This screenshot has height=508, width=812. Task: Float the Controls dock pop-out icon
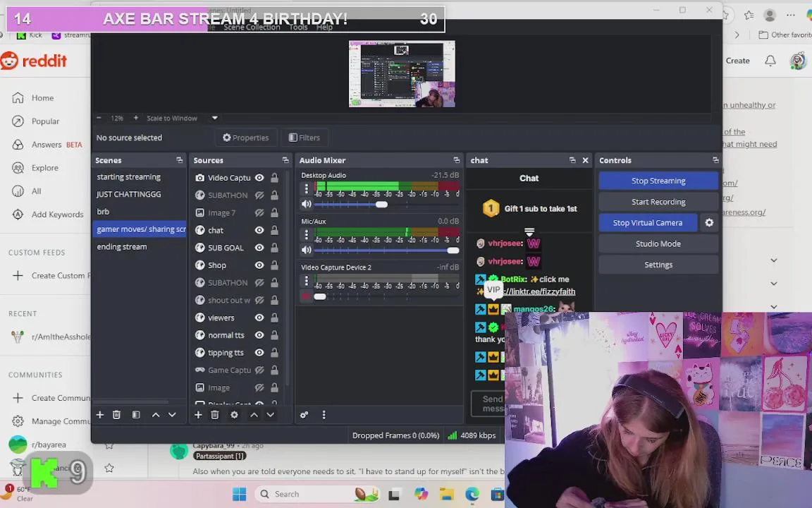tap(715, 160)
